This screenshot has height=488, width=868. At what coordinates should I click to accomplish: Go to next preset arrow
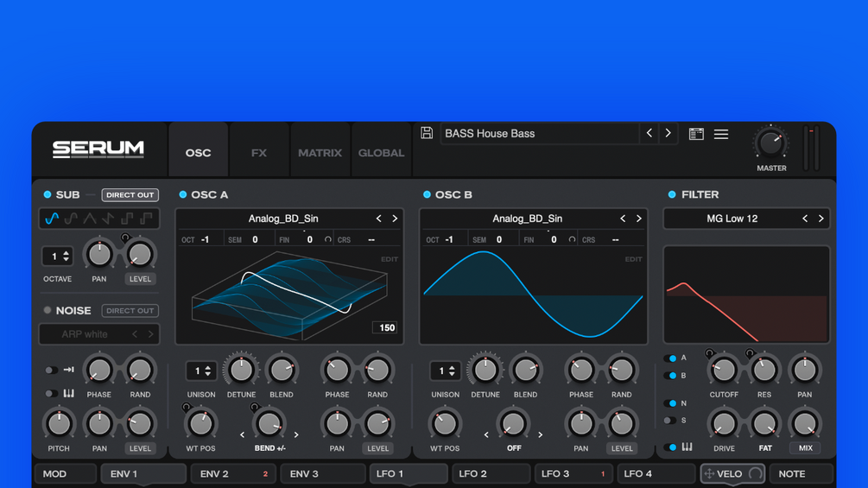pyautogui.click(x=668, y=133)
